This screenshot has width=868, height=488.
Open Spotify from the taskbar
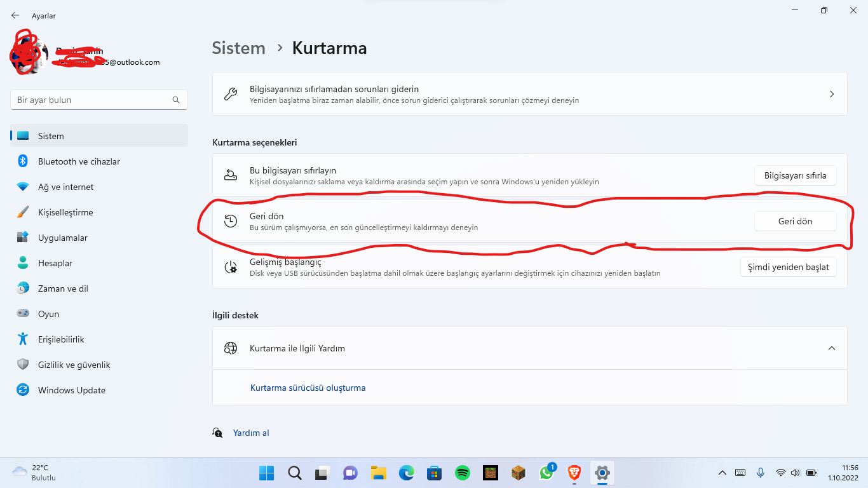[463, 473]
